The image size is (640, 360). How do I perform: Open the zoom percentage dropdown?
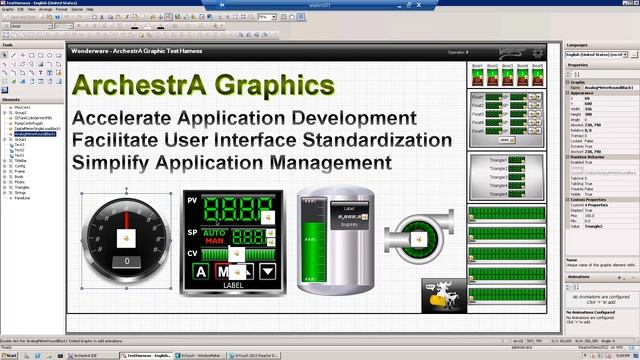click(274, 17)
